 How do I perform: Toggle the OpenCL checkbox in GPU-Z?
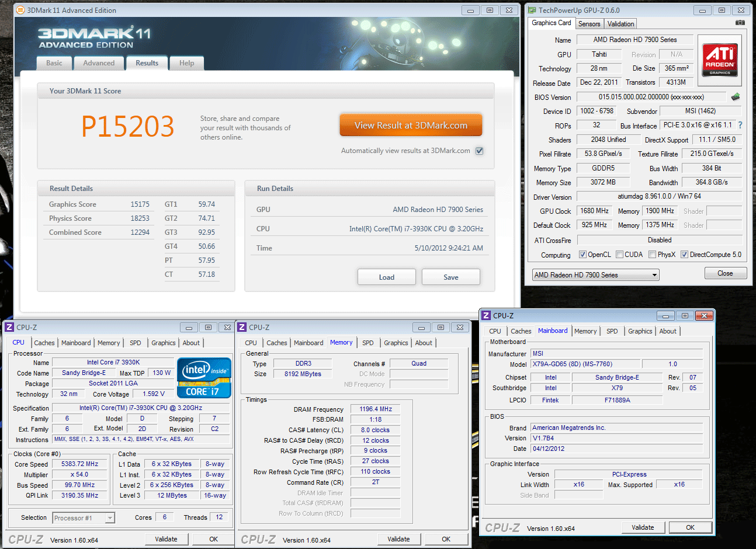[x=582, y=255]
